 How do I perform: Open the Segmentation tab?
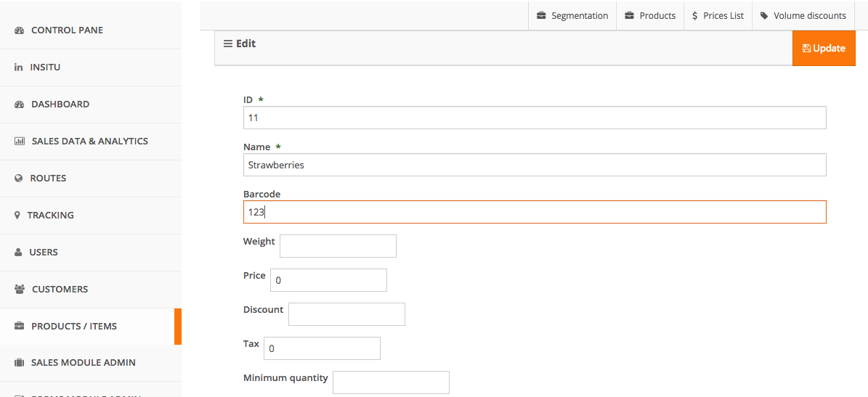572,16
